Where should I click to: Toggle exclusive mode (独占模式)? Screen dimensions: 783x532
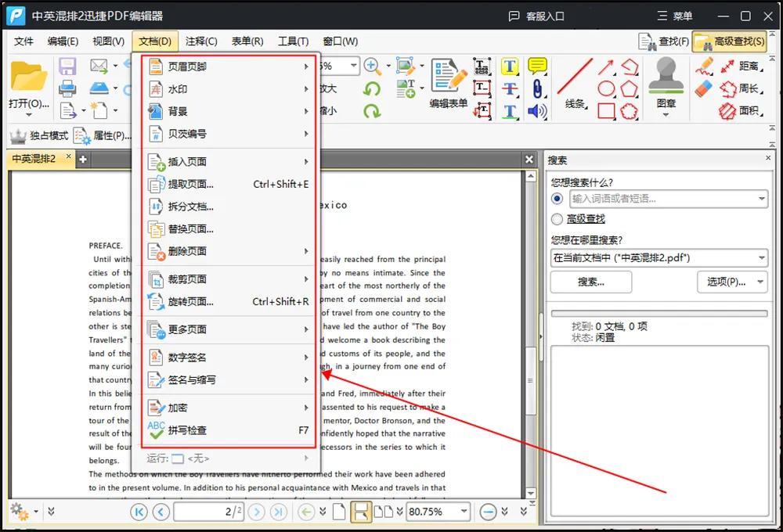click(x=39, y=135)
